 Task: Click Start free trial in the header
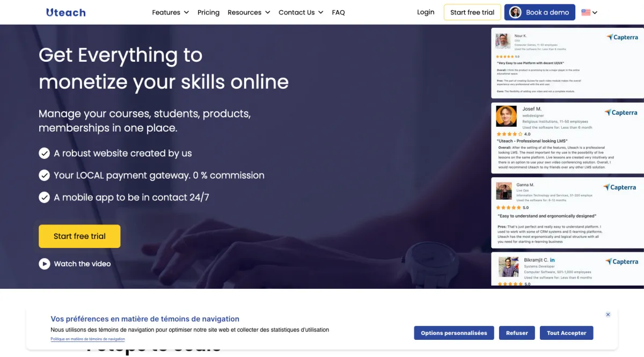472,12
